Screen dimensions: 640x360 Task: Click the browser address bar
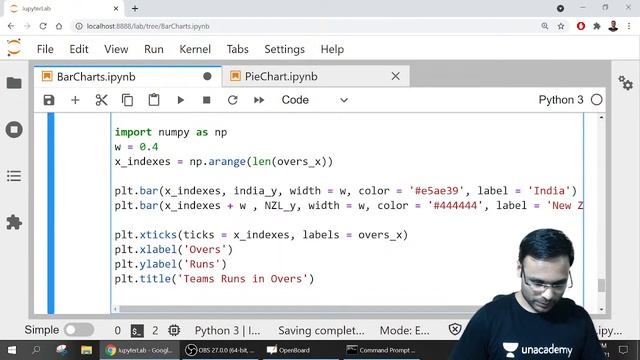pos(306,26)
